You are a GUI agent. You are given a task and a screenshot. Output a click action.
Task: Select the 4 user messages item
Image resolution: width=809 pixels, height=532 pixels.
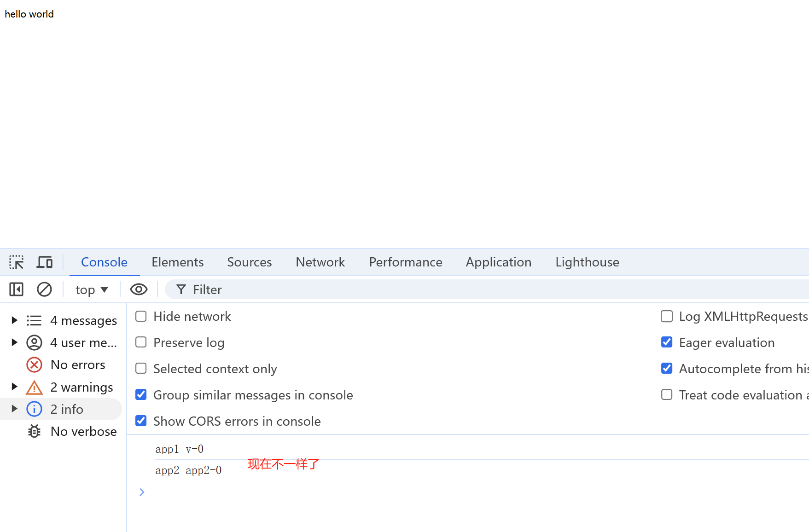click(83, 343)
